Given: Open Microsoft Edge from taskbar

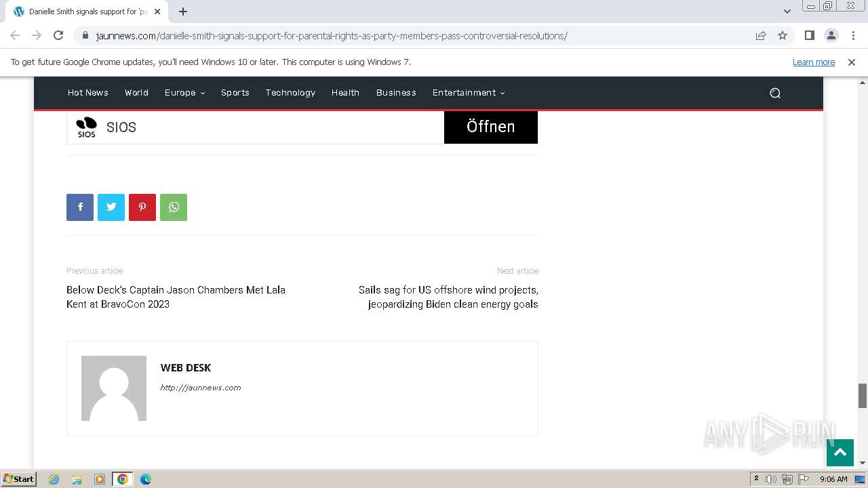Looking at the screenshot, I should 146,479.
